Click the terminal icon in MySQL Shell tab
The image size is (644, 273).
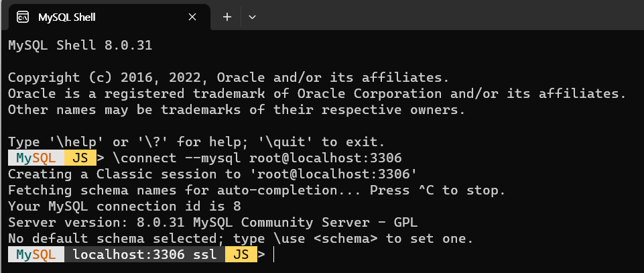click(x=23, y=17)
